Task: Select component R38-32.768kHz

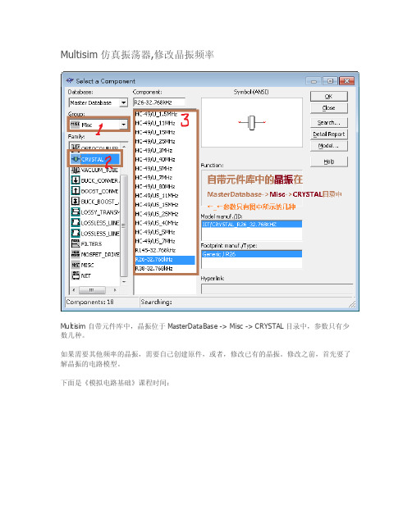Action: [154, 268]
